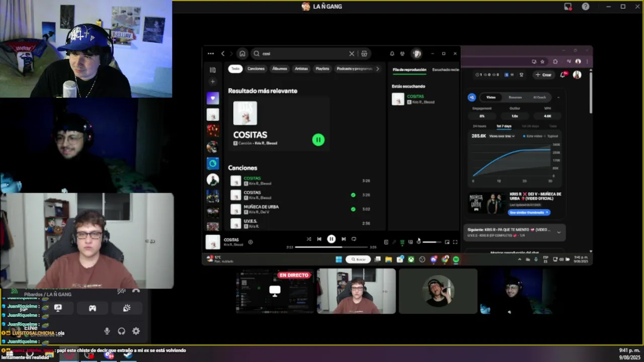Click See similar thumbnails button

pos(529,213)
